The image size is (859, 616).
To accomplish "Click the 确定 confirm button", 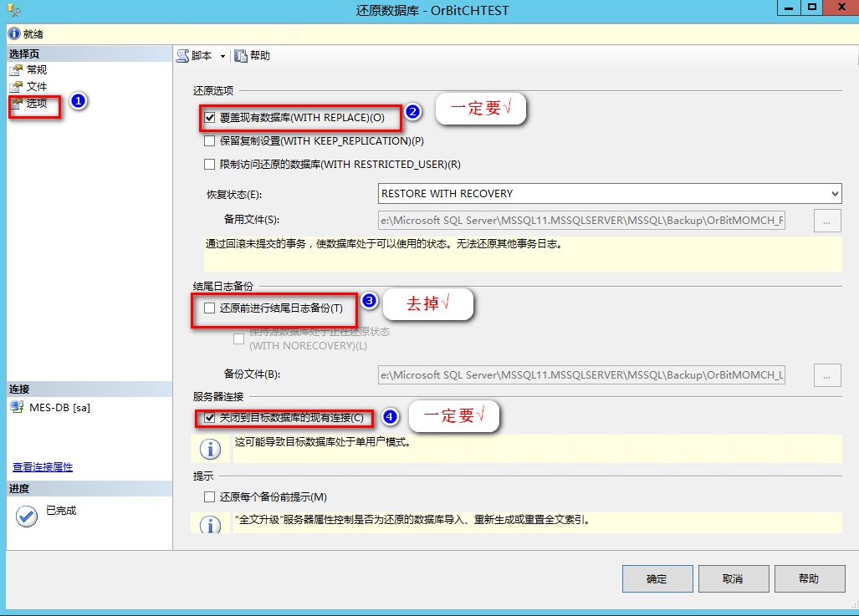I will pos(657,578).
